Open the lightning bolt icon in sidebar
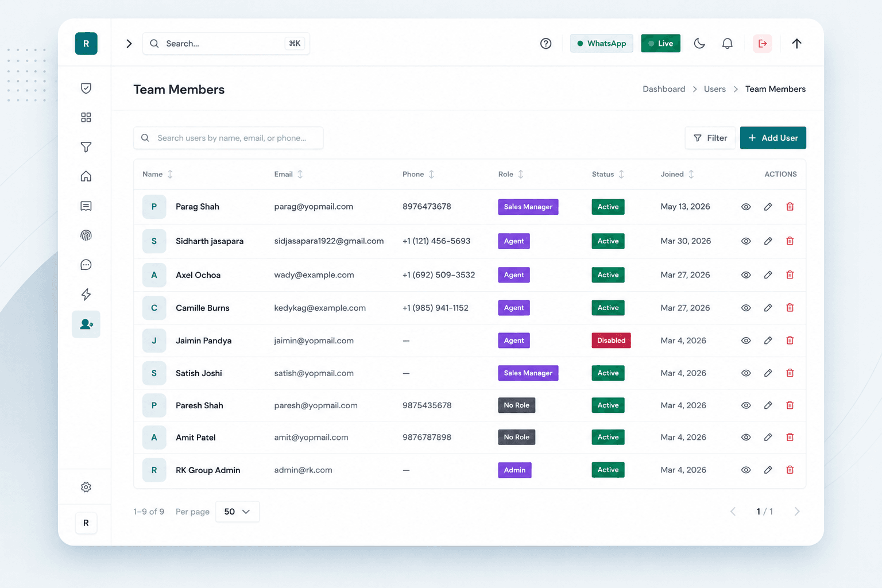882x588 pixels. click(x=86, y=295)
